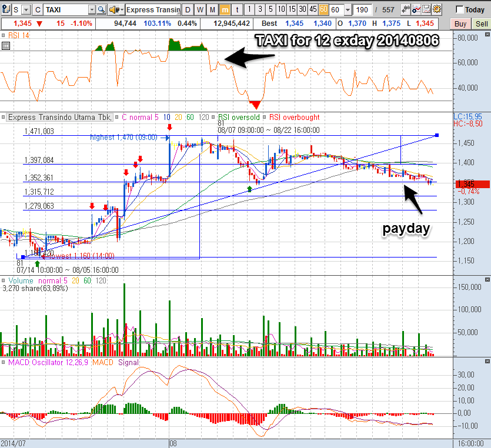Viewport: 491px width, 448px height.
Task: Click the Sell button
Action: (x=481, y=24)
